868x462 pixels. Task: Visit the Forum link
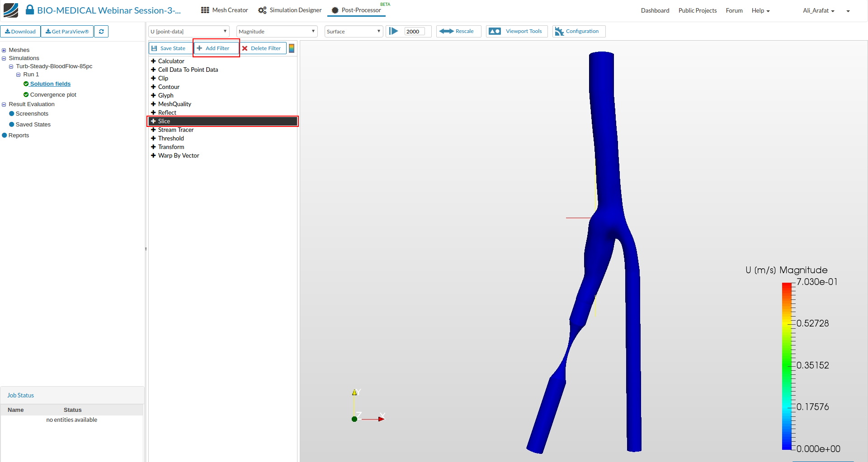pos(734,10)
